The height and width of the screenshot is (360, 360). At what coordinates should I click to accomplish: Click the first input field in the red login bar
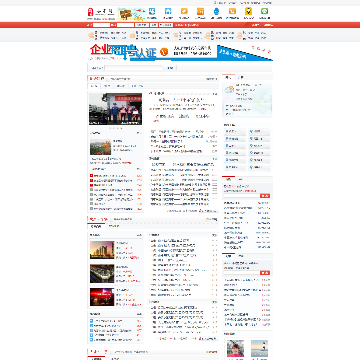pyautogui.click(x=101, y=25)
